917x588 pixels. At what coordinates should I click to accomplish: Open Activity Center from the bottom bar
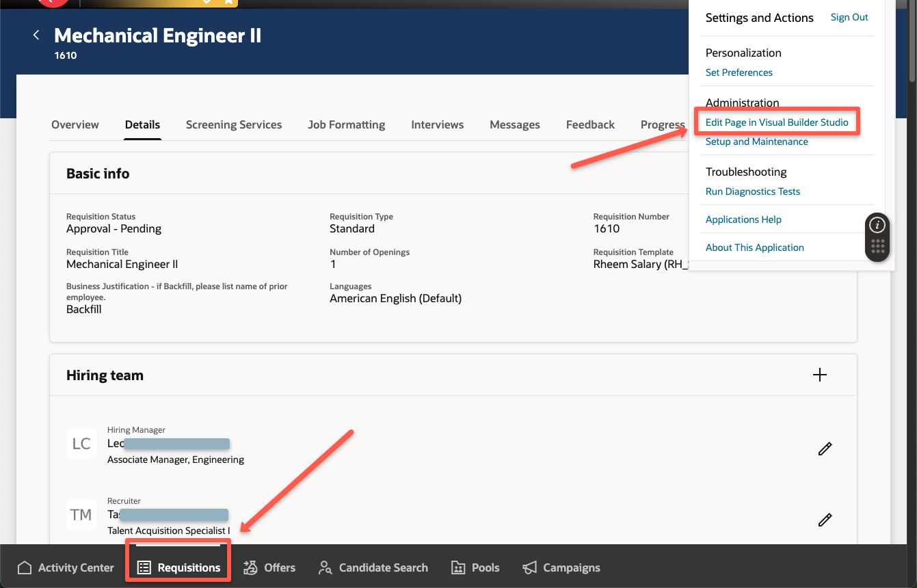pyautogui.click(x=65, y=567)
